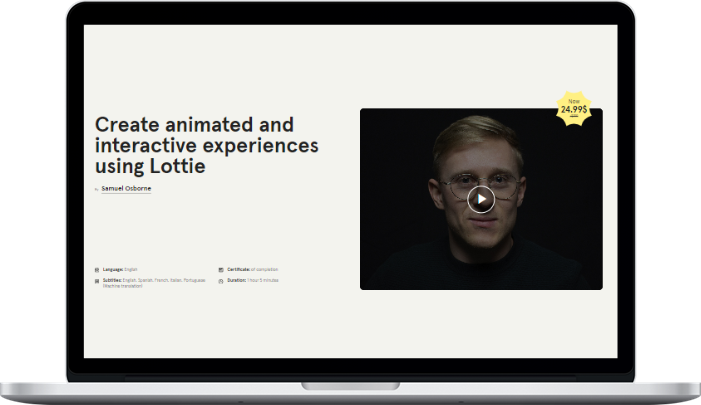Image resolution: width=701 pixels, height=405 pixels.
Task: Select the 'Create animated and interactive experiences' title
Action: point(207,145)
